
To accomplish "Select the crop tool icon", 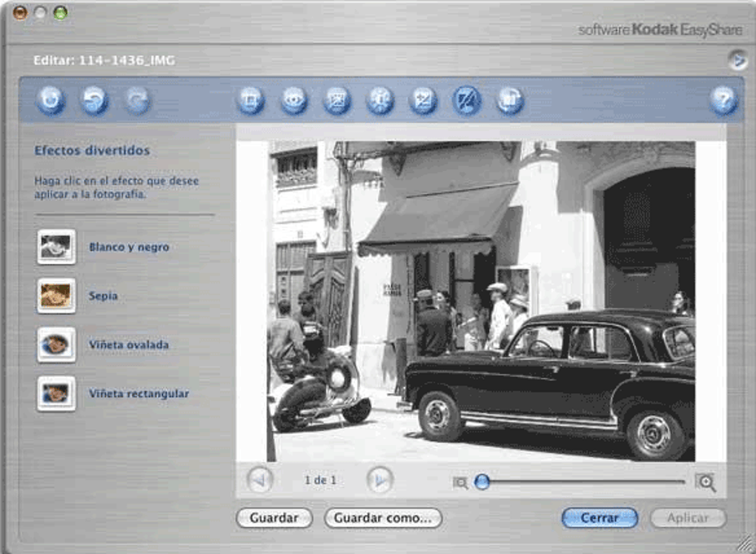I will (x=251, y=100).
